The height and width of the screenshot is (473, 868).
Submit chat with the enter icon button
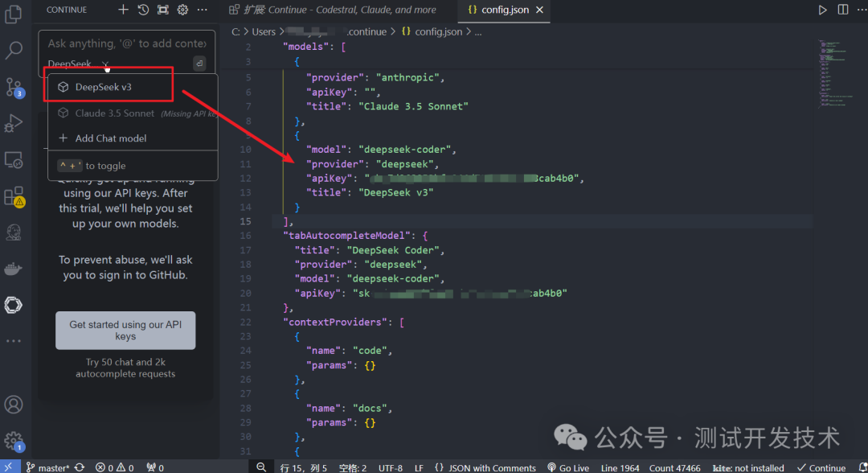click(199, 64)
